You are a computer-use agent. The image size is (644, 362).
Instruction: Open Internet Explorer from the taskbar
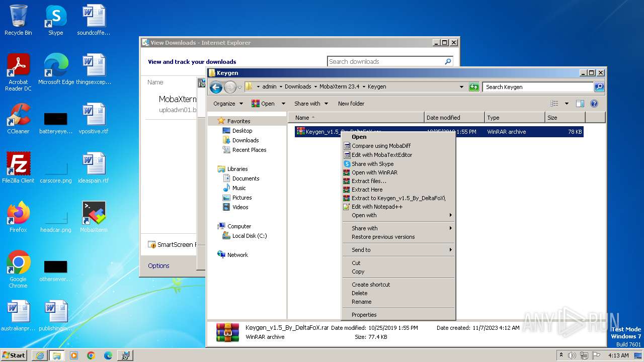click(x=39, y=355)
